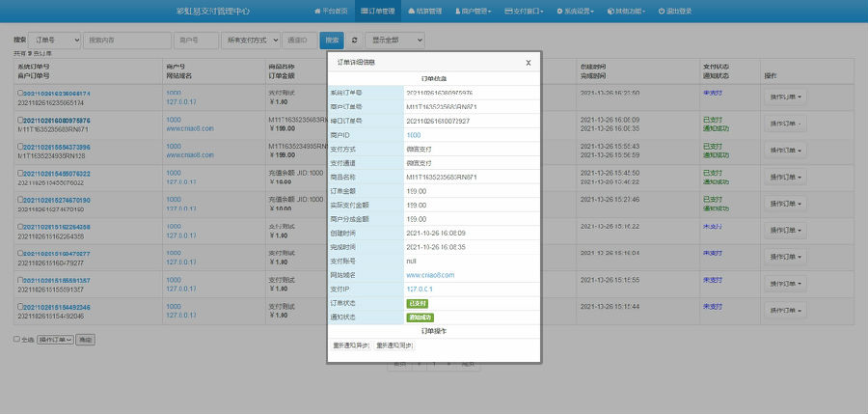The image size is (868, 414).
Task: Focus the 搜索内容 search input field
Action: coord(127,41)
